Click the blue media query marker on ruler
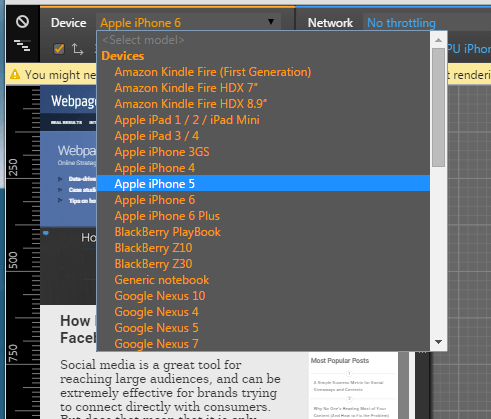Image resolution: width=491 pixels, height=419 pixels. click(x=46, y=233)
